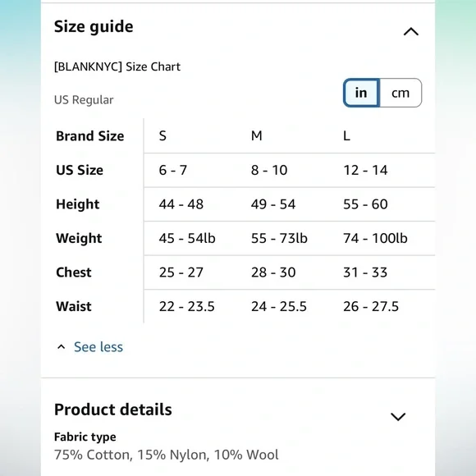Collapse the Size guide section chevron
The height and width of the screenshot is (476, 476).
pos(410,31)
